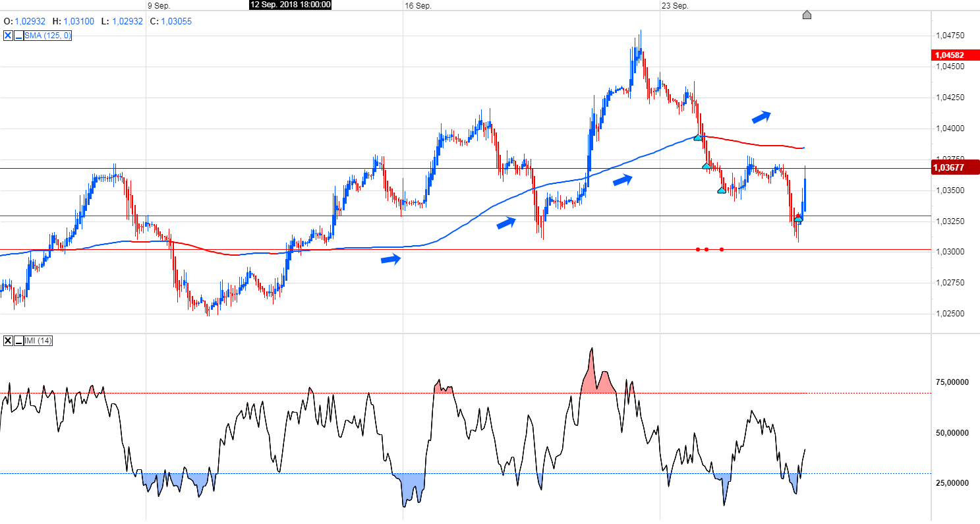This screenshot has height=524, width=980.
Task: Click the red 1,04582 price tag
Action: [x=950, y=55]
